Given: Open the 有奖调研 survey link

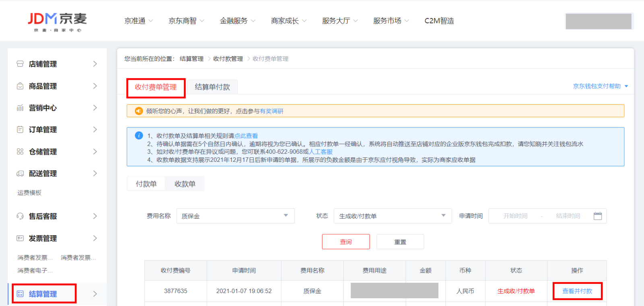Looking at the screenshot, I should (x=272, y=111).
